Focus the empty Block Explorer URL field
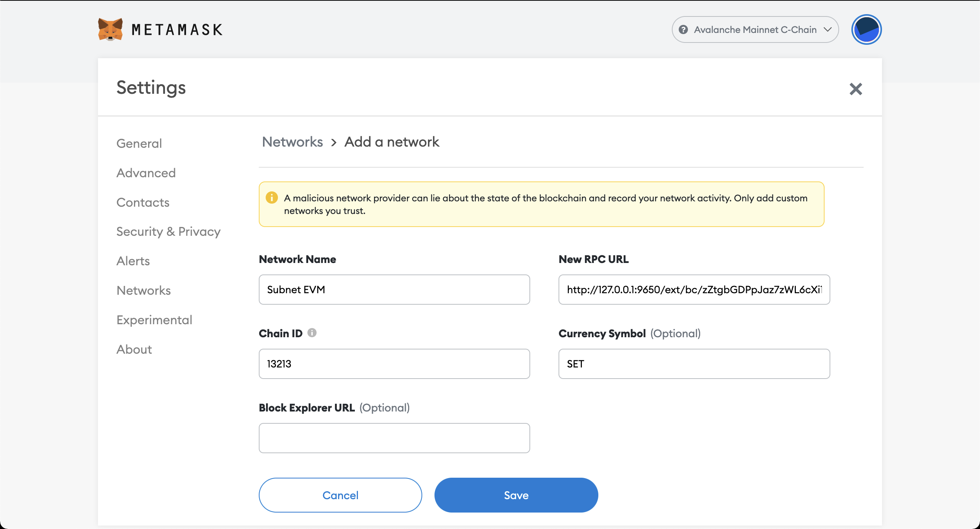This screenshot has width=980, height=529. (x=394, y=438)
